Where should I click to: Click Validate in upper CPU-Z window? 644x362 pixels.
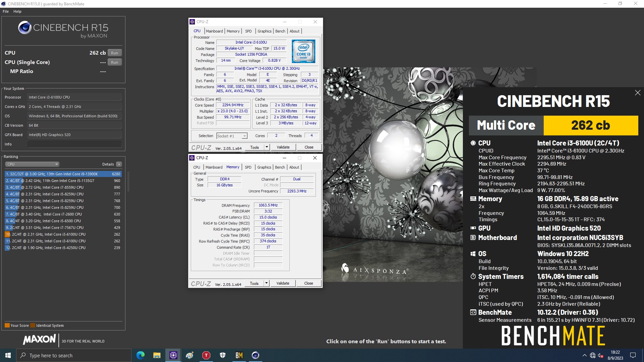[283, 147]
